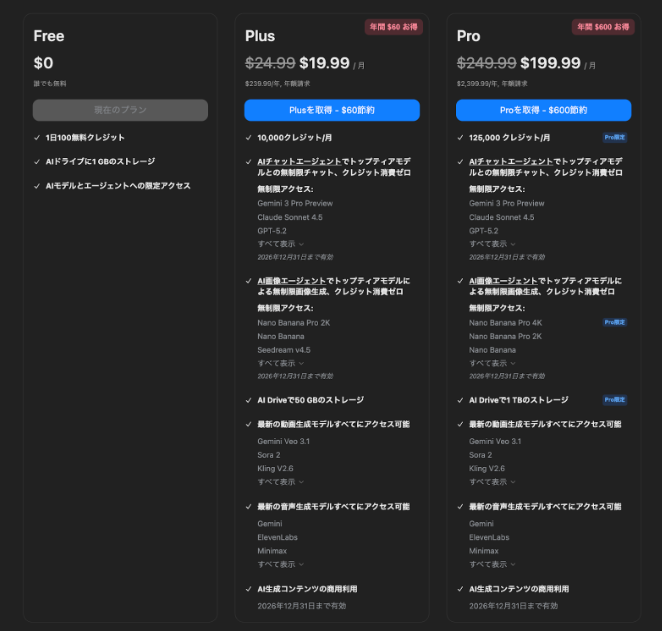The height and width of the screenshot is (631, 662).
Task: Click the Pro plan title
Action: [x=469, y=36]
